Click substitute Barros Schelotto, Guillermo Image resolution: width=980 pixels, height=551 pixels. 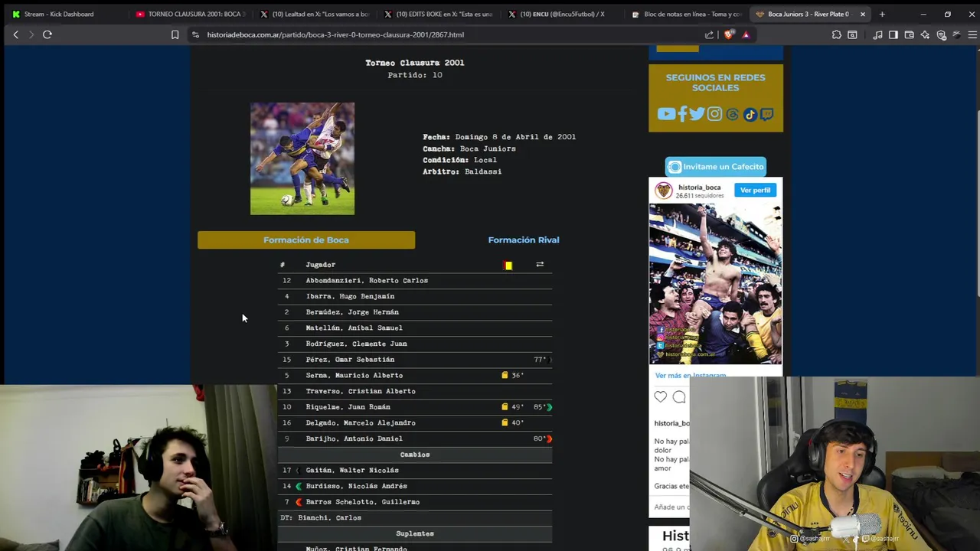tap(362, 502)
